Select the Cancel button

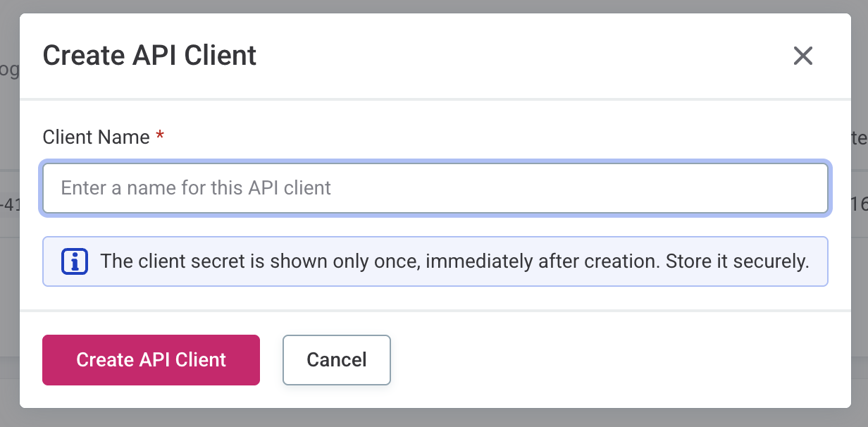click(x=336, y=360)
